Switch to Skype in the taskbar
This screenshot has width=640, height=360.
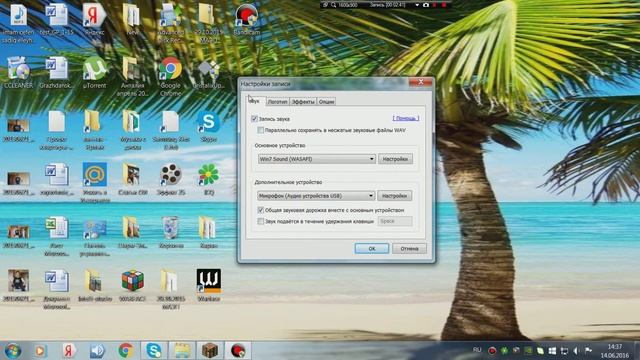click(154, 351)
